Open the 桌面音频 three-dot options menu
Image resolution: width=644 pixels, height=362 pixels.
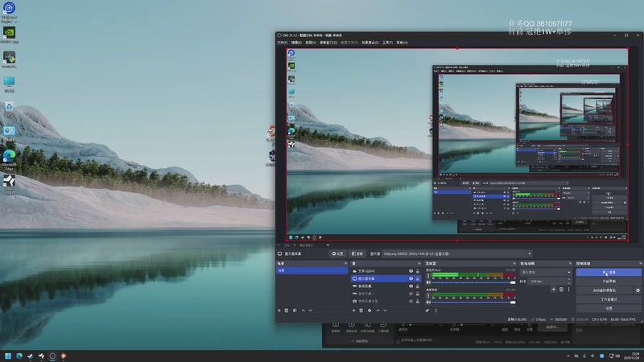coord(428,295)
